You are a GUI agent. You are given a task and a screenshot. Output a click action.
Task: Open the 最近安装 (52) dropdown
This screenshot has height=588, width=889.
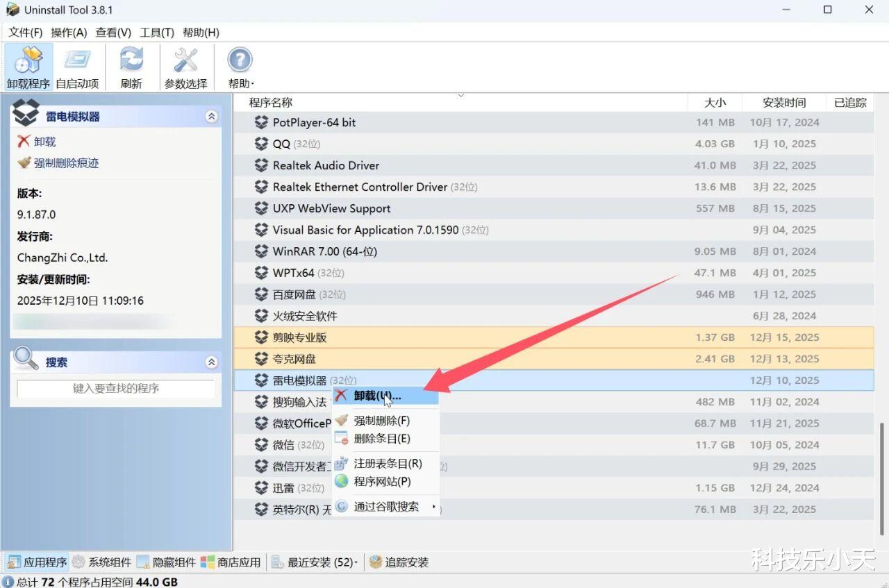[x=315, y=562]
